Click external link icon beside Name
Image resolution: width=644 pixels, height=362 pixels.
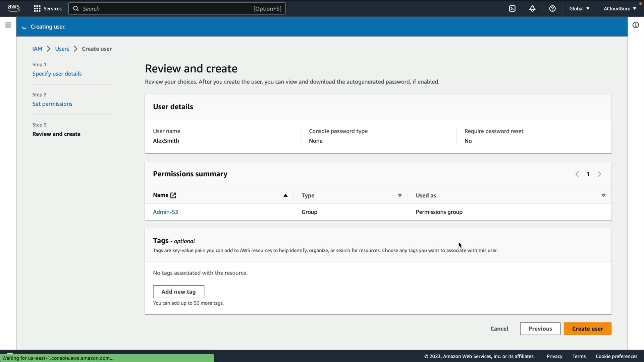coord(173,195)
